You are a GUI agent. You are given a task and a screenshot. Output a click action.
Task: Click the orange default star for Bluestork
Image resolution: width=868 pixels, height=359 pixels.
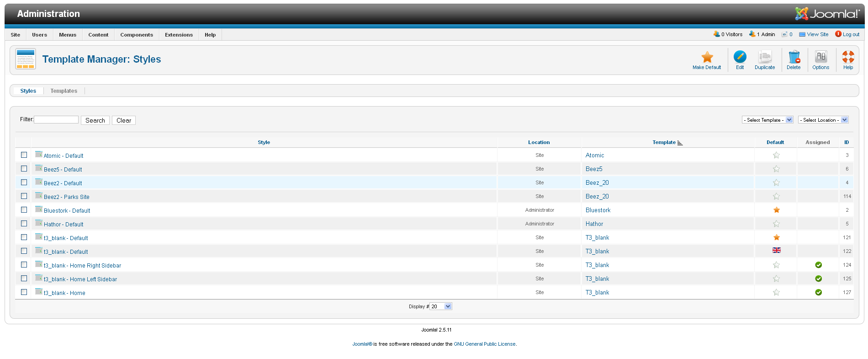click(x=776, y=210)
